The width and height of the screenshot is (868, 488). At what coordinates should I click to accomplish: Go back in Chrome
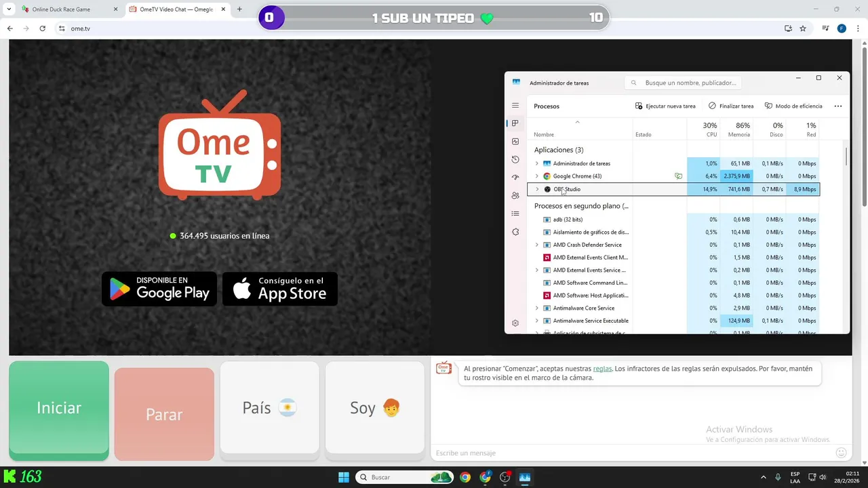(9, 28)
